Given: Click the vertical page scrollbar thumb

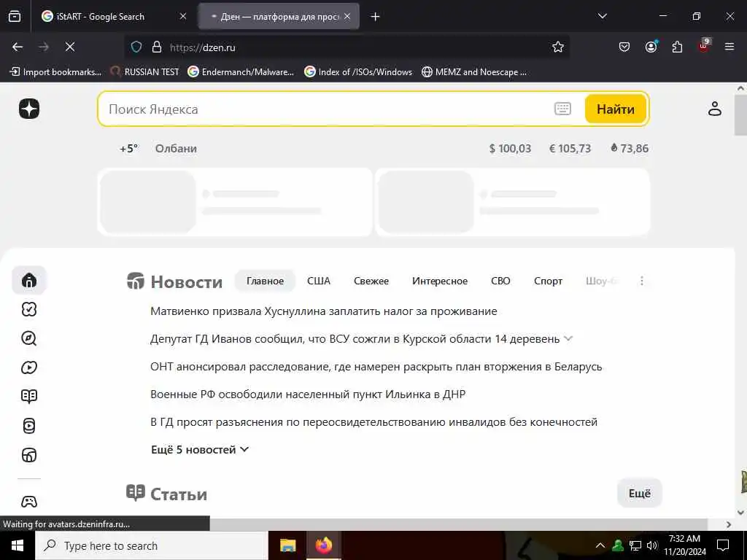Looking at the screenshot, I should click(x=740, y=116).
